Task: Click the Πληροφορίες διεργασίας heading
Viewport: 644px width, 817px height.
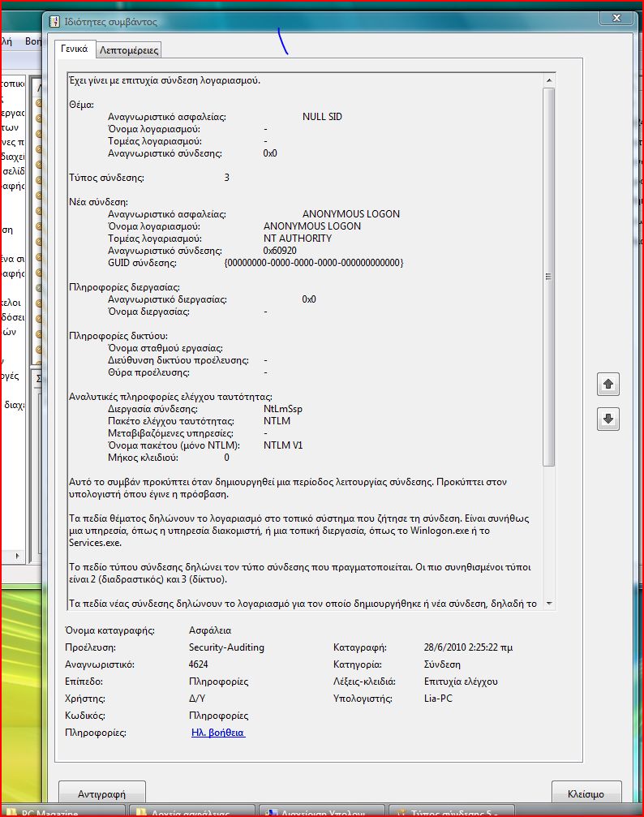Action: pos(125,287)
